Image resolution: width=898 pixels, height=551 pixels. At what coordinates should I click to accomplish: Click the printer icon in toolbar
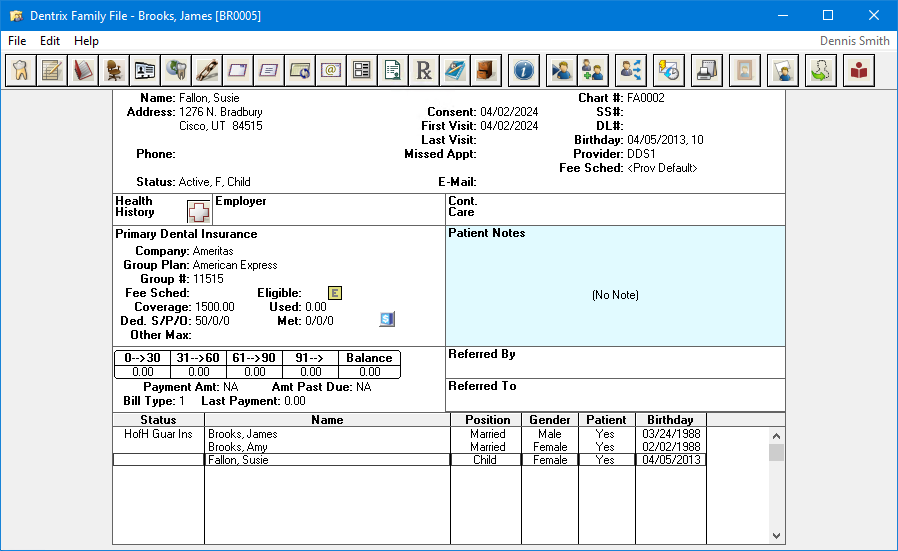pos(706,70)
